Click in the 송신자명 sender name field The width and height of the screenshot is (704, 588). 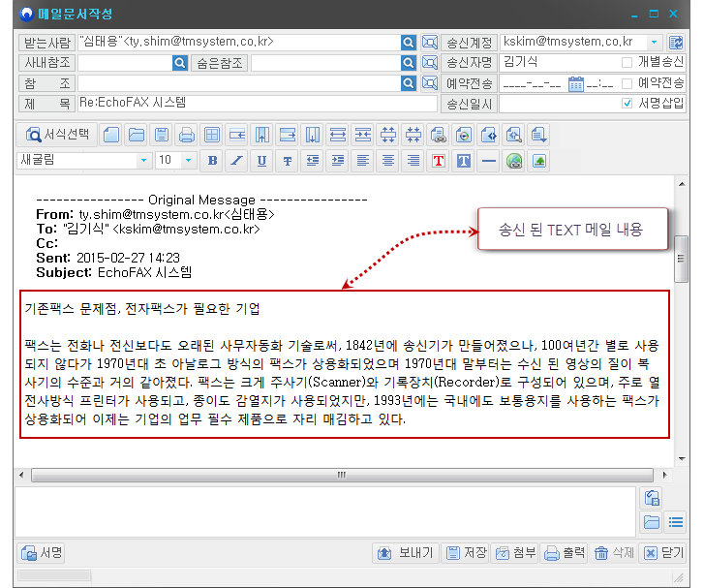(x=559, y=62)
